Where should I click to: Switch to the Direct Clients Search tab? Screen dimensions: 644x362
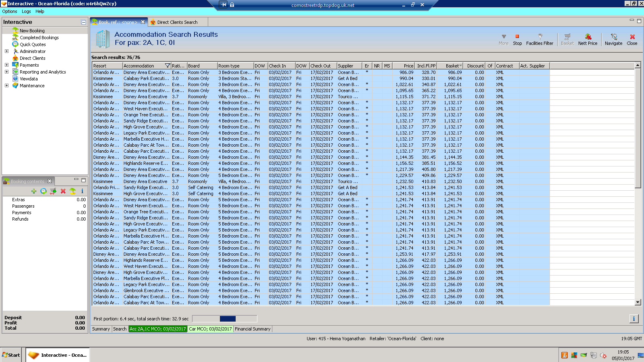pyautogui.click(x=178, y=22)
